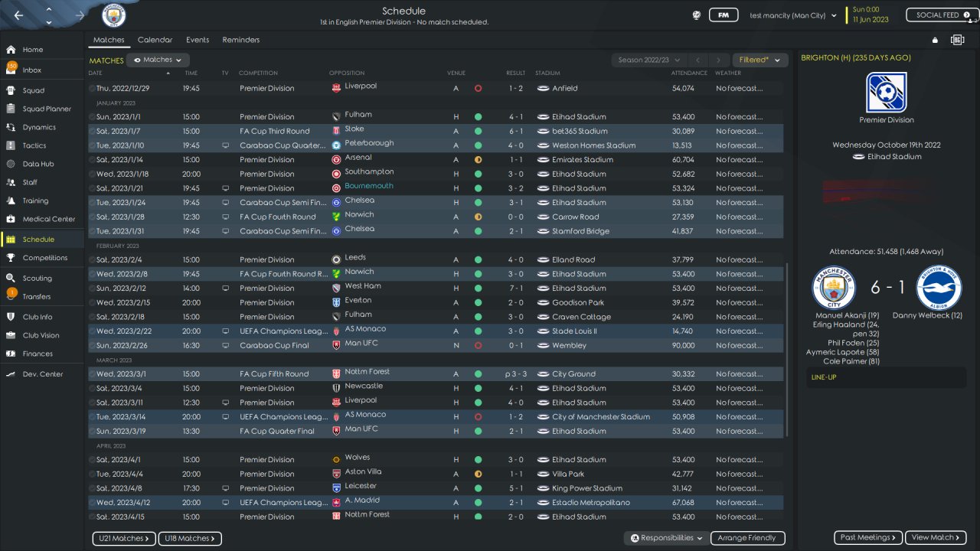Open the Season 2022/23 dropdown
Image resolution: width=980 pixels, height=551 pixels.
(x=648, y=60)
